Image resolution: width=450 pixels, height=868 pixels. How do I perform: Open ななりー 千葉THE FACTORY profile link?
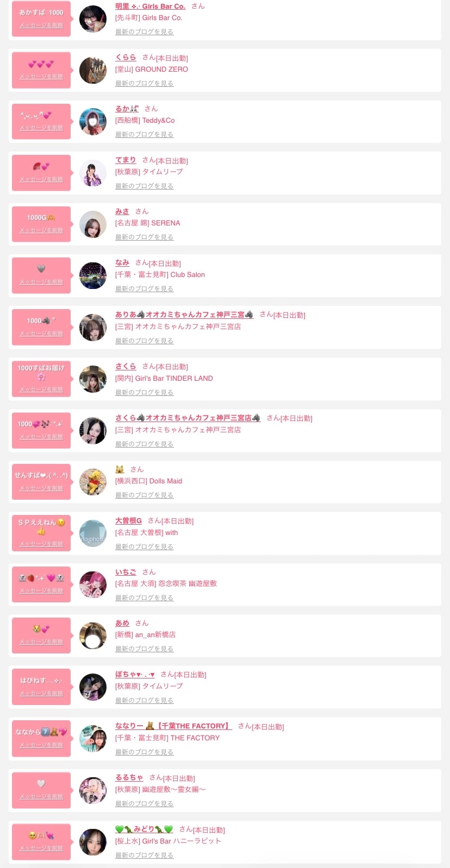pyautogui.click(x=173, y=726)
